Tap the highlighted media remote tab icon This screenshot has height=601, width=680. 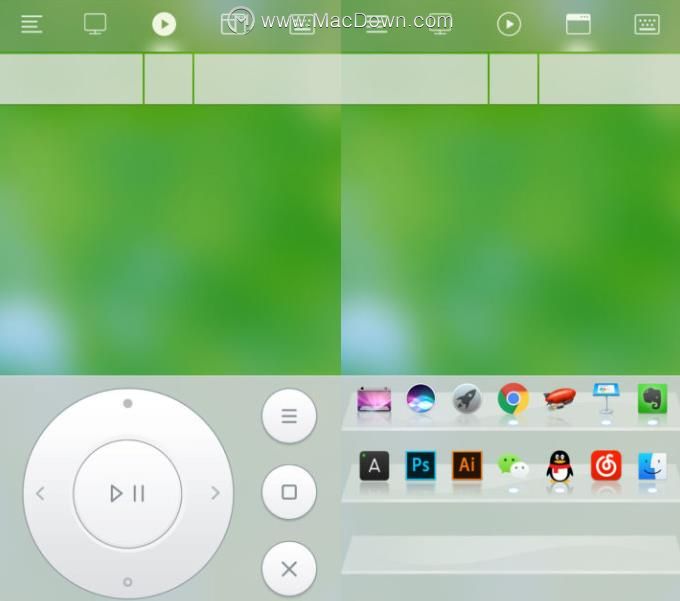click(164, 24)
